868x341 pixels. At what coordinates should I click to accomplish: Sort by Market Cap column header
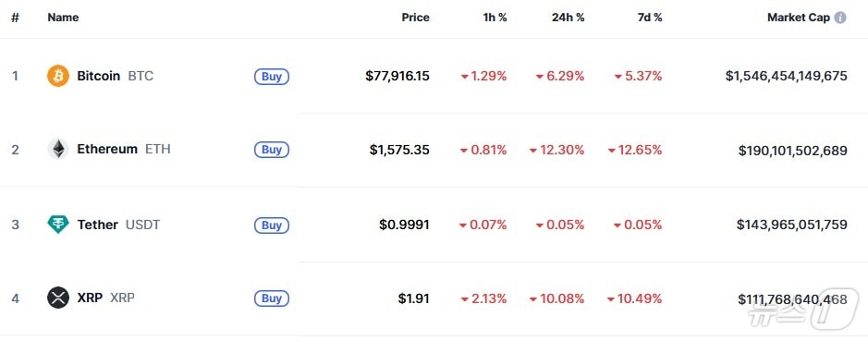(799, 18)
